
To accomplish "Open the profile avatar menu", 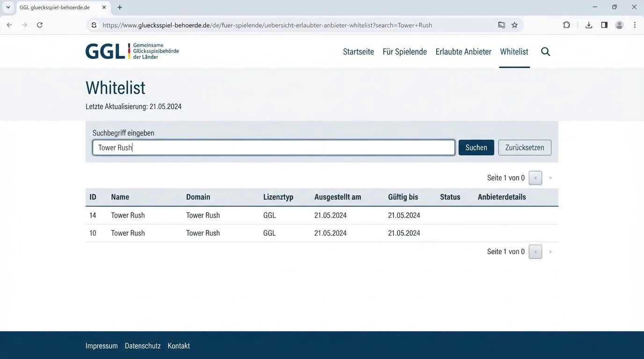I will (619, 25).
